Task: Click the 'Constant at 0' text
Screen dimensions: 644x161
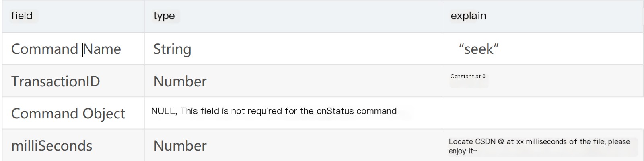Action: coord(468,76)
